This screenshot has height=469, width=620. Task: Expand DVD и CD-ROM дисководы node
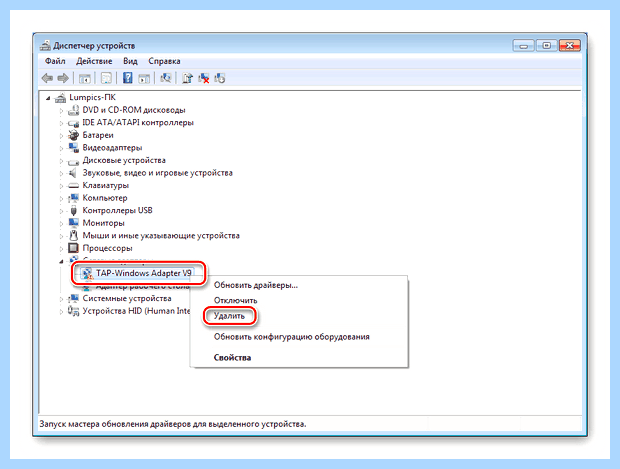point(61,111)
